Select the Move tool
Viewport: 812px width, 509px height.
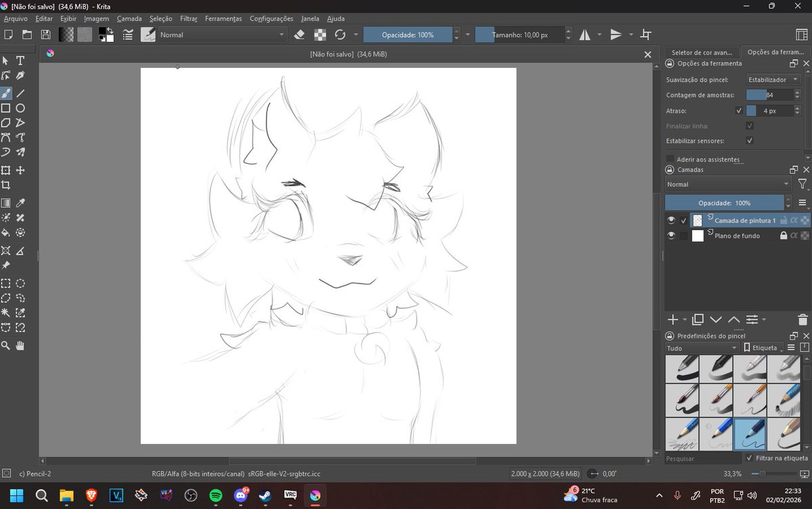20,171
